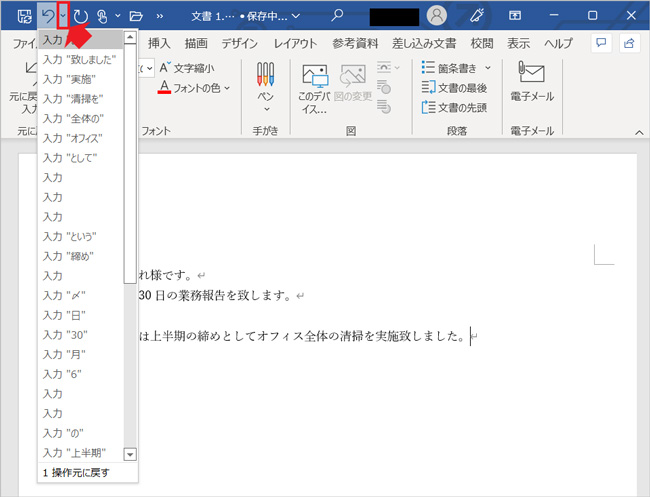Open the comments icon button
Image resolution: width=650 pixels, height=497 pixels.
pyautogui.click(x=601, y=43)
